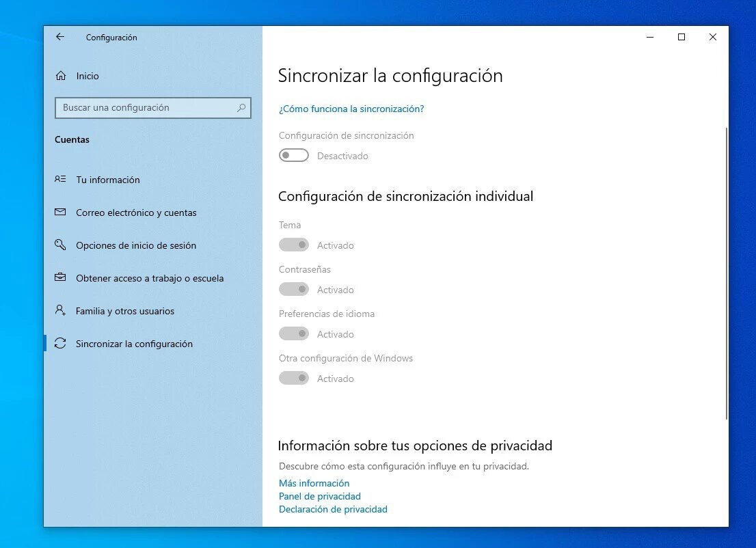Click the sync arrows icon in sidebar

coord(60,344)
